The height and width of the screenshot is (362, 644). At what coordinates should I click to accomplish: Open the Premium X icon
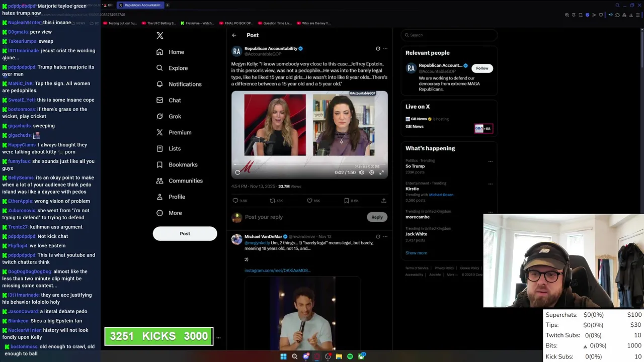pyautogui.click(x=159, y=132)
